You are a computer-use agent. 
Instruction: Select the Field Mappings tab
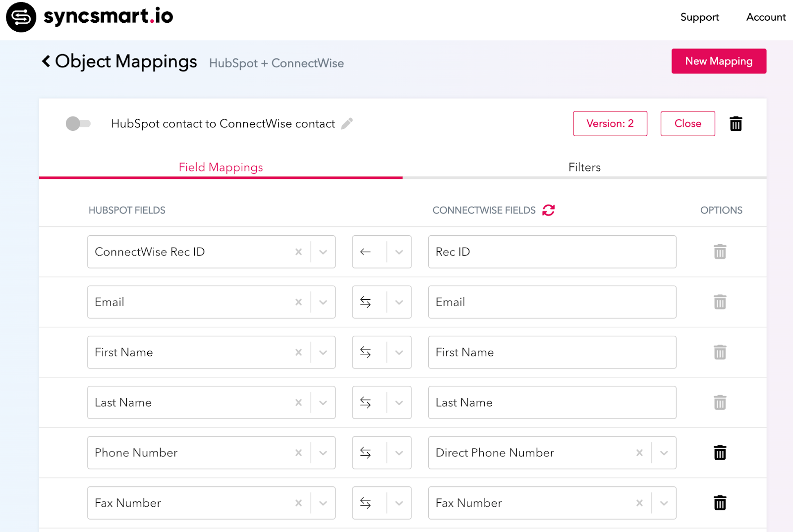click(221, 167)
